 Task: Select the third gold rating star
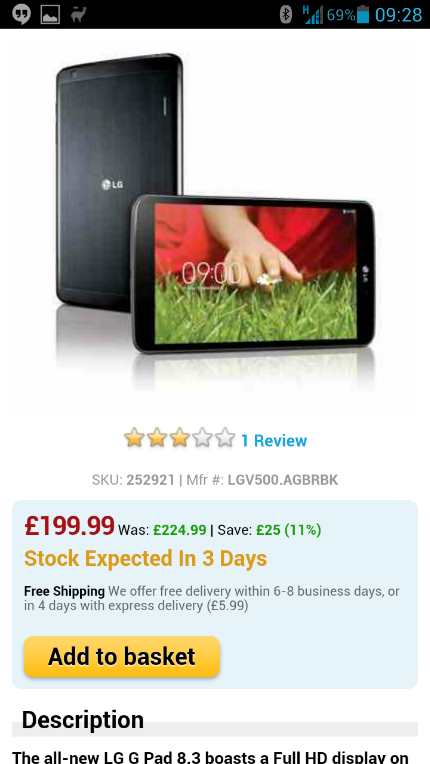point(180,438)
